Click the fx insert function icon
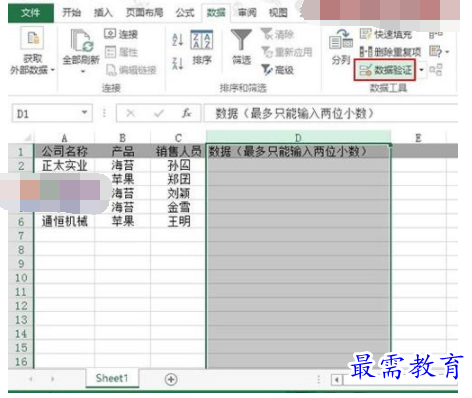472x398 pixels. pos(186,113)
